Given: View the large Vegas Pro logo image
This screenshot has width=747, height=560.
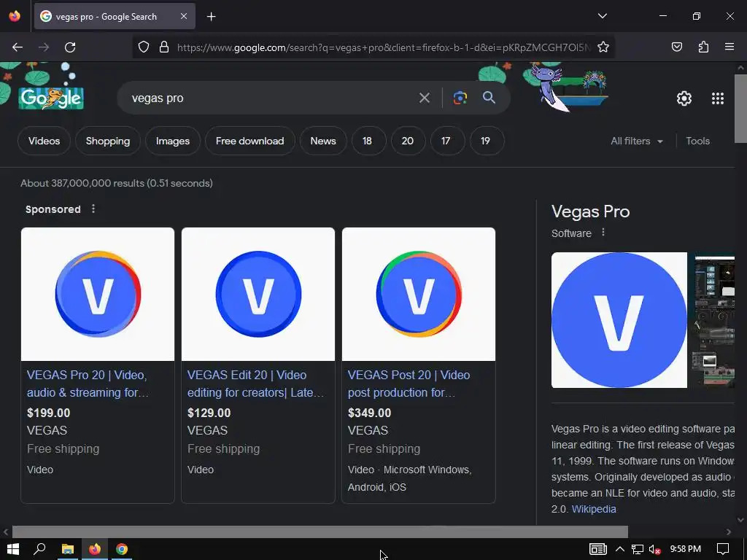Looking at the screenshot, I should (619, 320).
